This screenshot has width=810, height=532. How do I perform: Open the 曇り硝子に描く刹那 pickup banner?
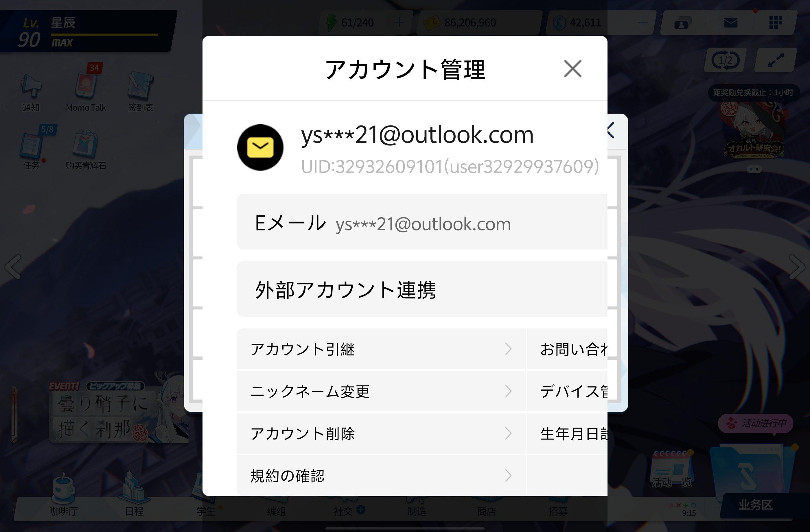(x=118, y=412)
